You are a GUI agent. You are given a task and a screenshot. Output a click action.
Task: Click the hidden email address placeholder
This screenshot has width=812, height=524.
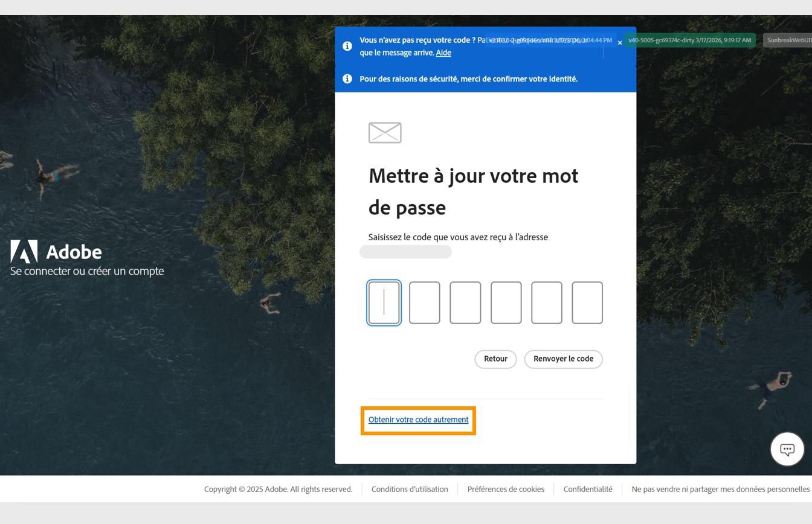pos(405,252)
